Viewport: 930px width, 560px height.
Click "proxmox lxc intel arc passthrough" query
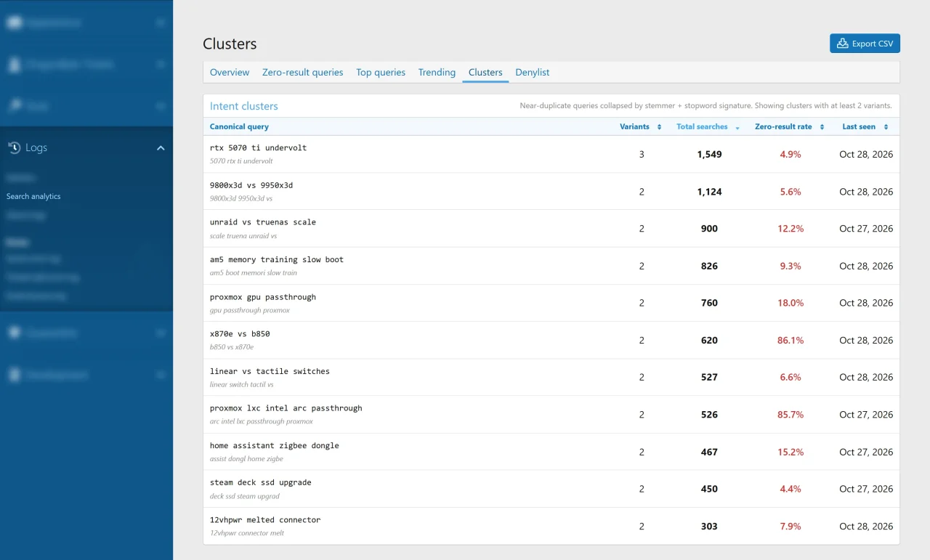[286, 408]
